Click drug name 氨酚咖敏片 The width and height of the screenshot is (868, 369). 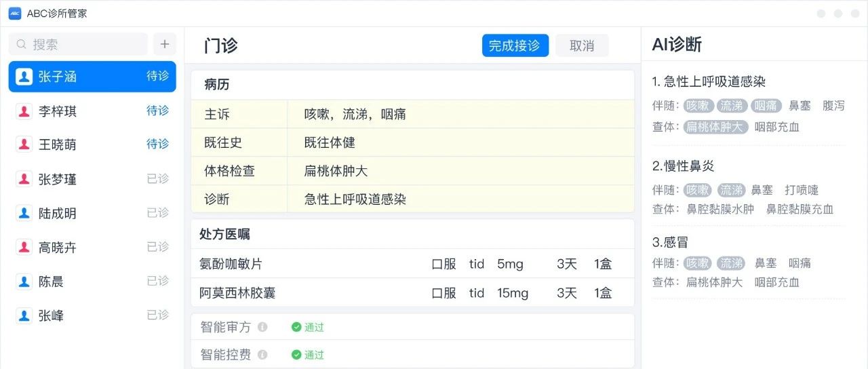pyautogui.click(x=231, y=264)
